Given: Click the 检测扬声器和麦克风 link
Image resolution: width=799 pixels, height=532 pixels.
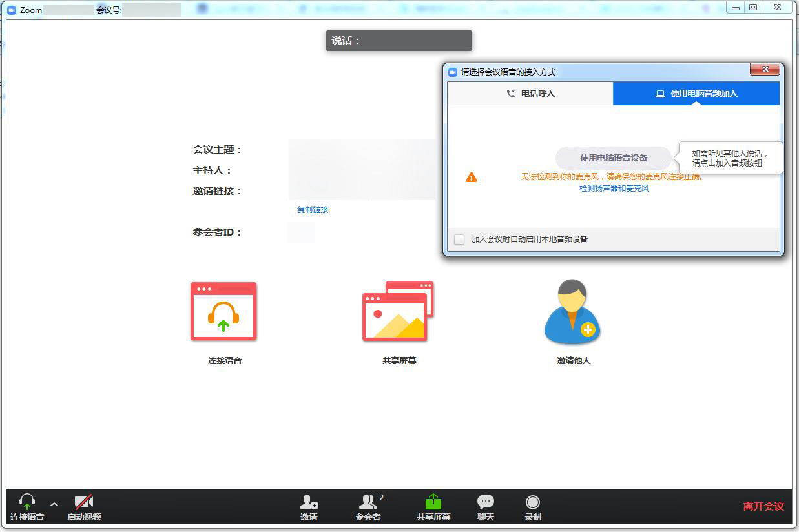Looking at the screenshot, I should (x=614, y=189).
